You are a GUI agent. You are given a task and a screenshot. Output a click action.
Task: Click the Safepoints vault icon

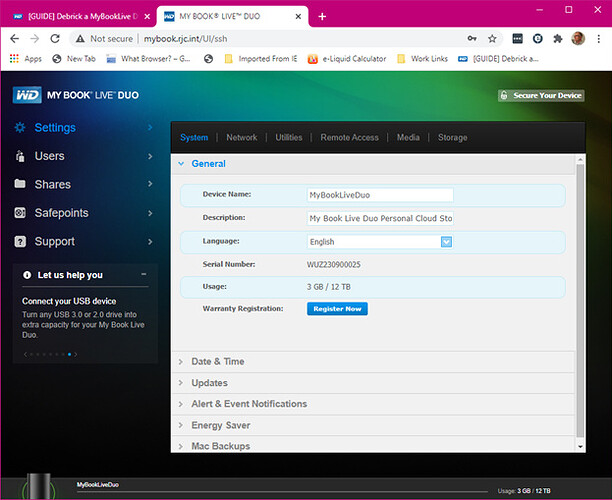click(20, 213)
